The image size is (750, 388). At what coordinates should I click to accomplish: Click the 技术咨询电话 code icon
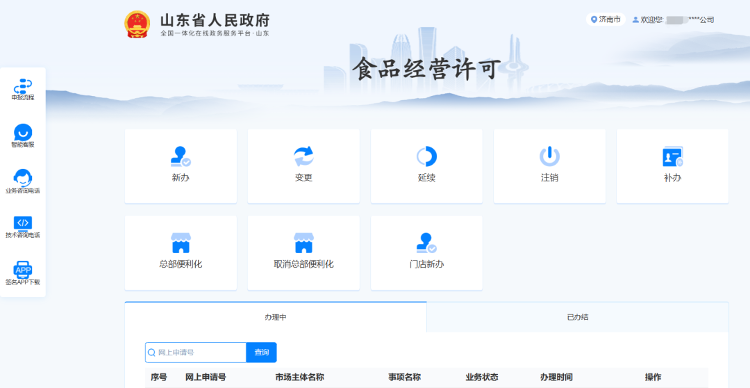[x=23, y=226]
